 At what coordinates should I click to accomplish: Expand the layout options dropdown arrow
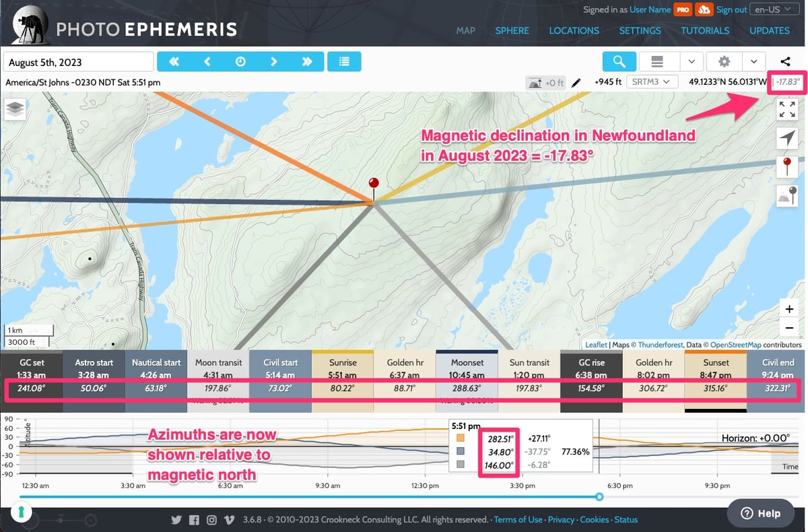(692, 61)
